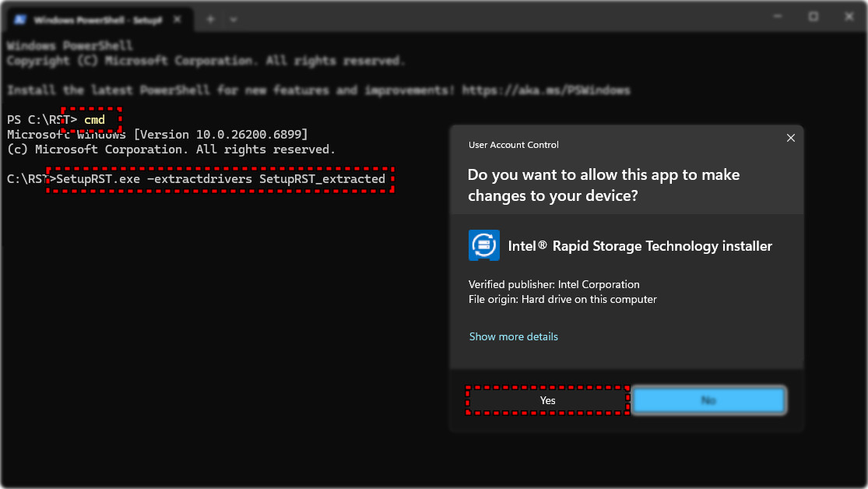Click the SetupRST.exe extractdrivers command line
868x489 pixels.
(219, 178)
